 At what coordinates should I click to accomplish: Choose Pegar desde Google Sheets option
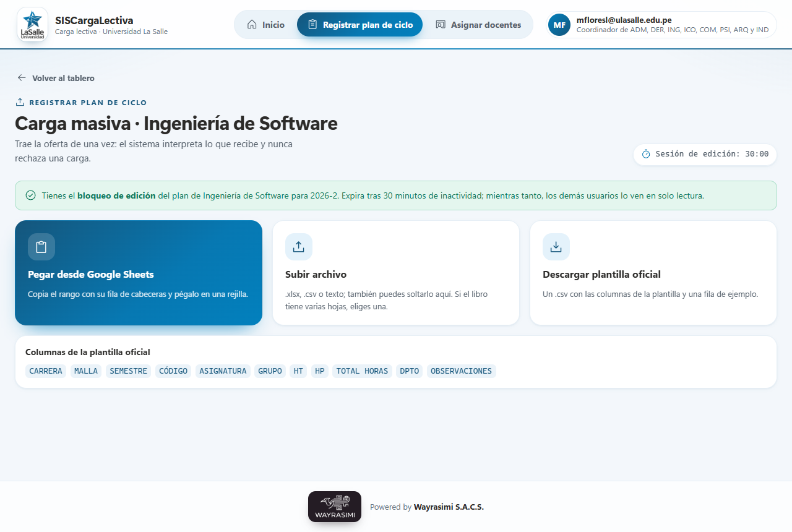pyautogui.click(x=139, y=273)
